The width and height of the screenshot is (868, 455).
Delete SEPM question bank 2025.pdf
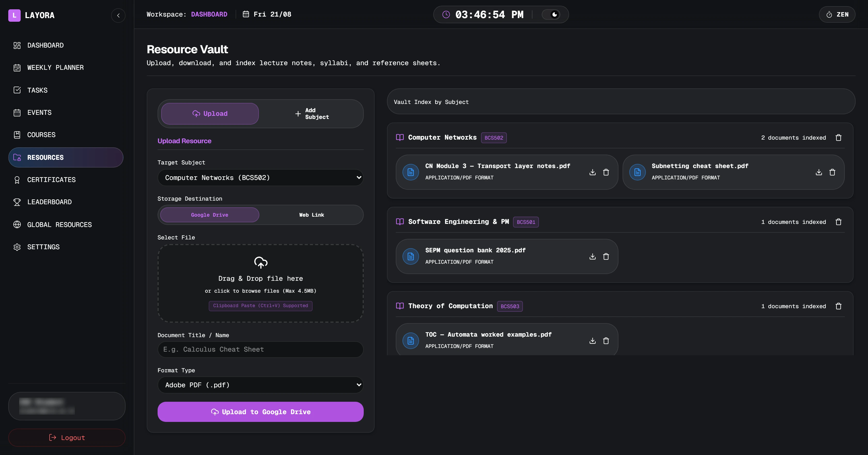(x=606, y=257)
